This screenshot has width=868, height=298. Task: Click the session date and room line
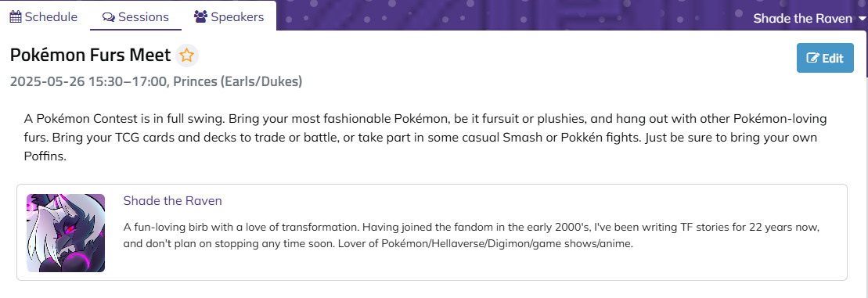click(x=156, y=82)
